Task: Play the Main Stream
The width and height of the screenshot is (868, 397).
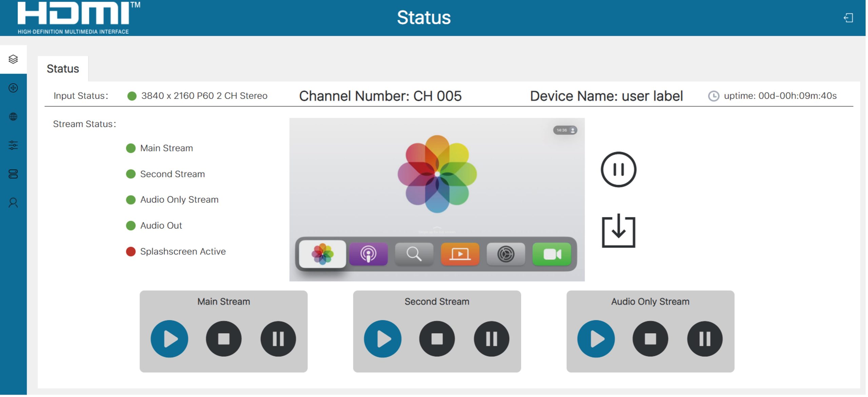Action: (x=170, y=339)
